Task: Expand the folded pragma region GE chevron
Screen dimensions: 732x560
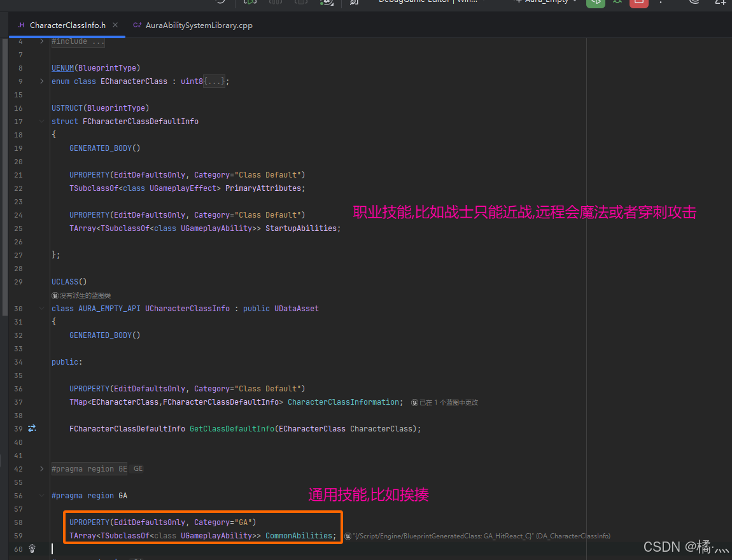Action: click(x=41, y=468)
